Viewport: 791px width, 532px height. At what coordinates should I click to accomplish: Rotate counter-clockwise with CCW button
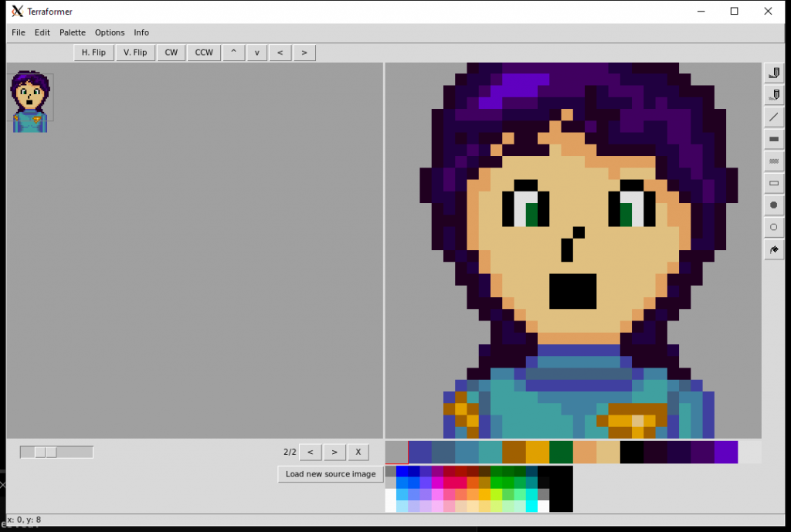tap(204, 53)
